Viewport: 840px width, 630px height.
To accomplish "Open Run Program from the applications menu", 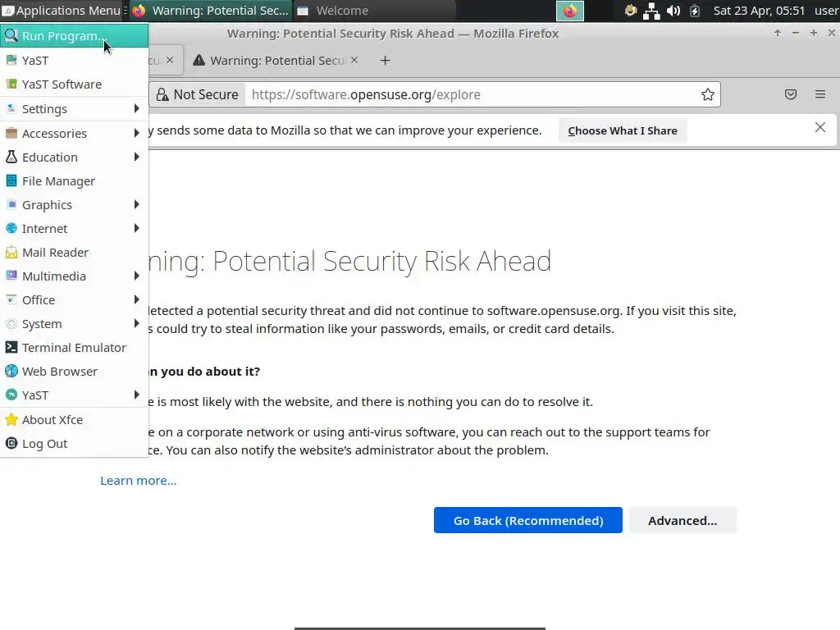I will click(x=74, y=36).
